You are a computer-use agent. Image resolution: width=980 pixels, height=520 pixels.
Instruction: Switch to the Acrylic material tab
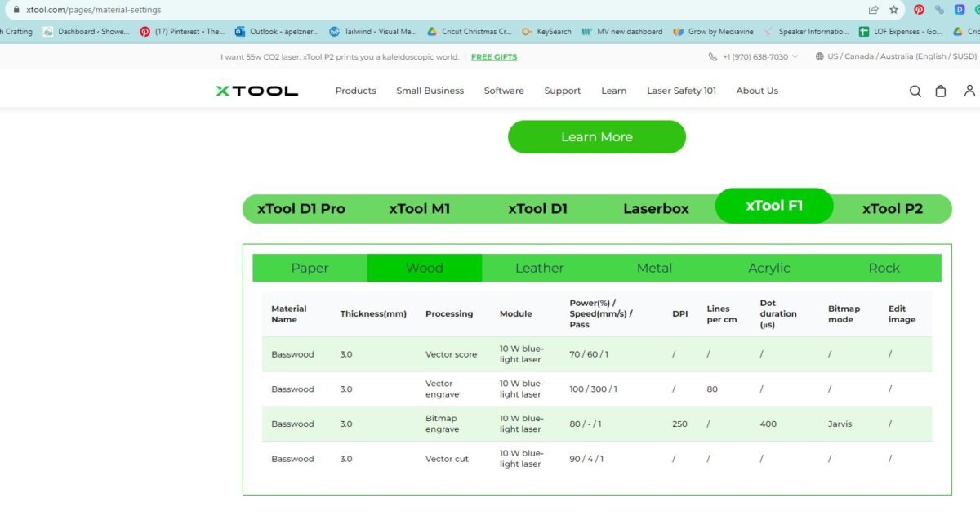coord(769,268)
